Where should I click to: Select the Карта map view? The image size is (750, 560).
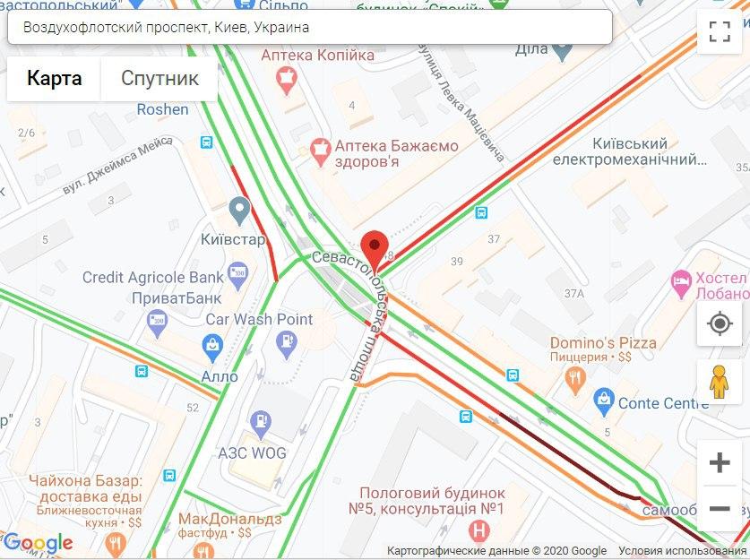54,79
